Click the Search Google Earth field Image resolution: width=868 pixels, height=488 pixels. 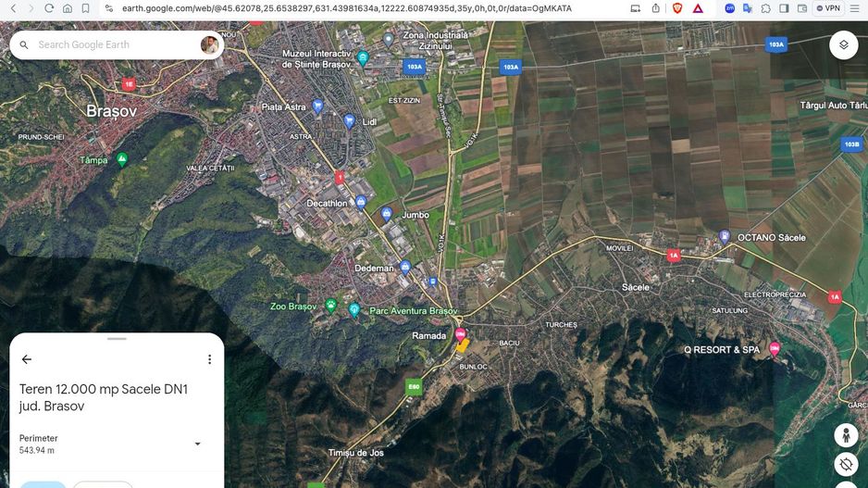click(111, 44)
